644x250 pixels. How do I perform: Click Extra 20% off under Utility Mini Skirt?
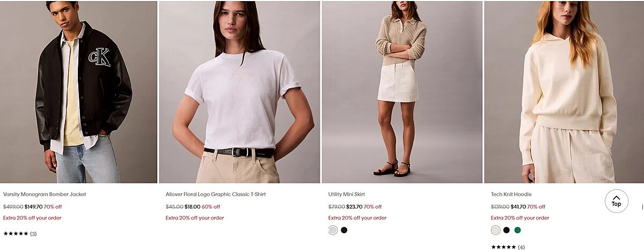pyautogui.click(x=357, y=218)
